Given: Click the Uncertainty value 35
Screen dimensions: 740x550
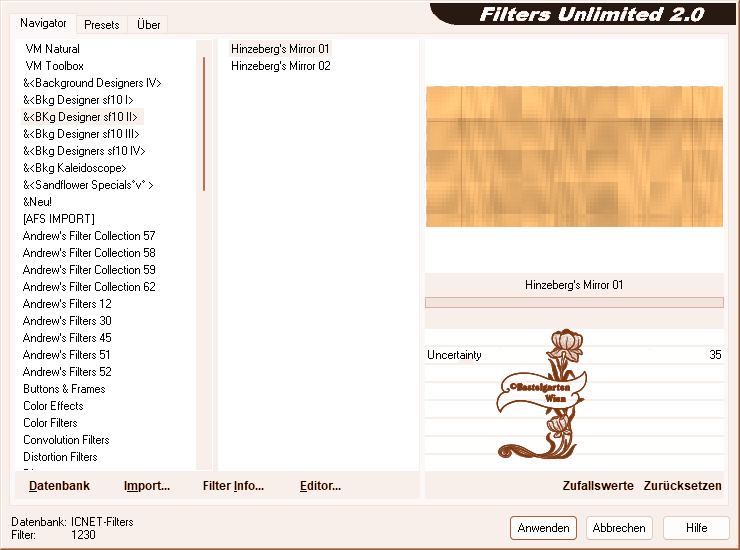Looking at the screenshot, I should click(715, 355).
